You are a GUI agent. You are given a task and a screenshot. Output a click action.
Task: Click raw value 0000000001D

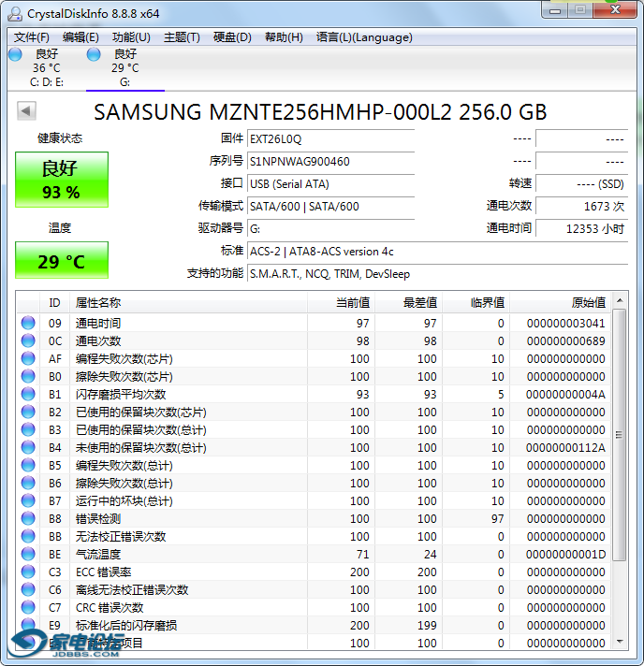(x=565, y=555)
